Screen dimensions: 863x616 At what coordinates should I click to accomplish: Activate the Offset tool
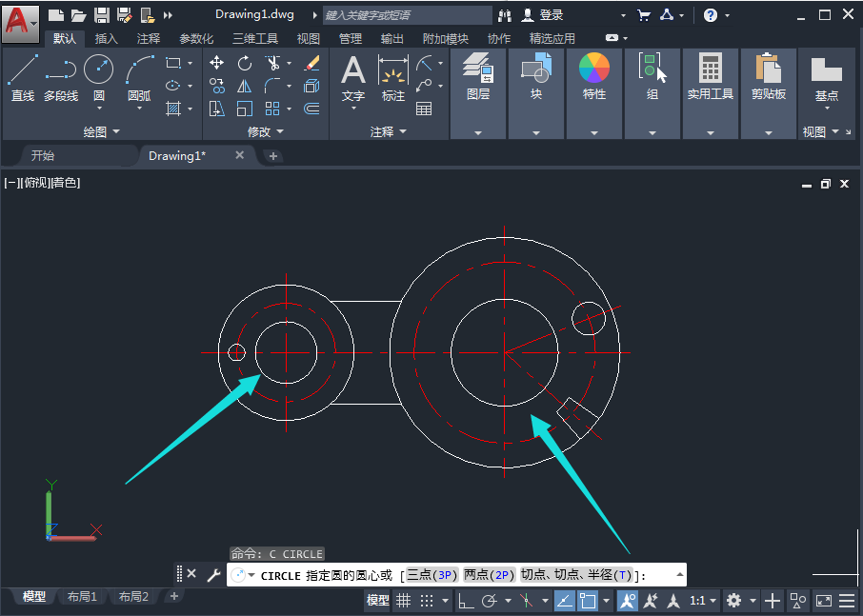pos(312,109)
